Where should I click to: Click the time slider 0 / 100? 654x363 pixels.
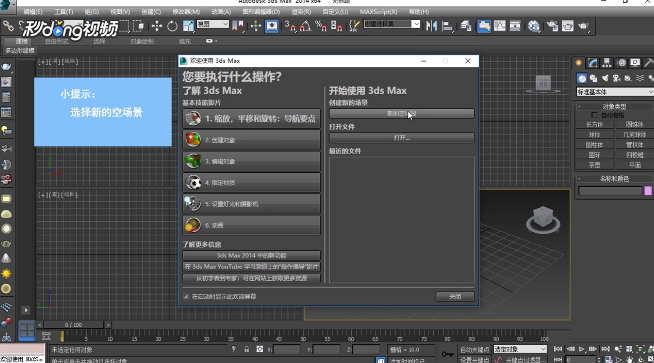pos(73,325)
